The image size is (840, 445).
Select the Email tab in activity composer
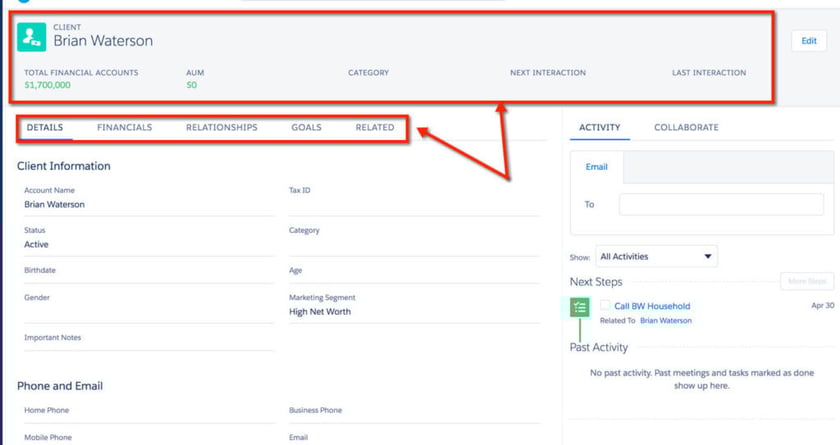(596, 167)
